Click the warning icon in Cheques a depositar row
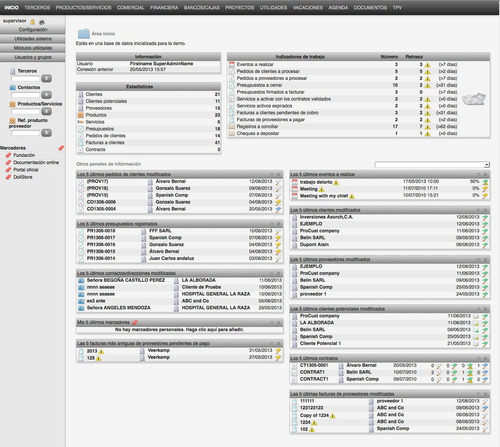 click(428, 133)
